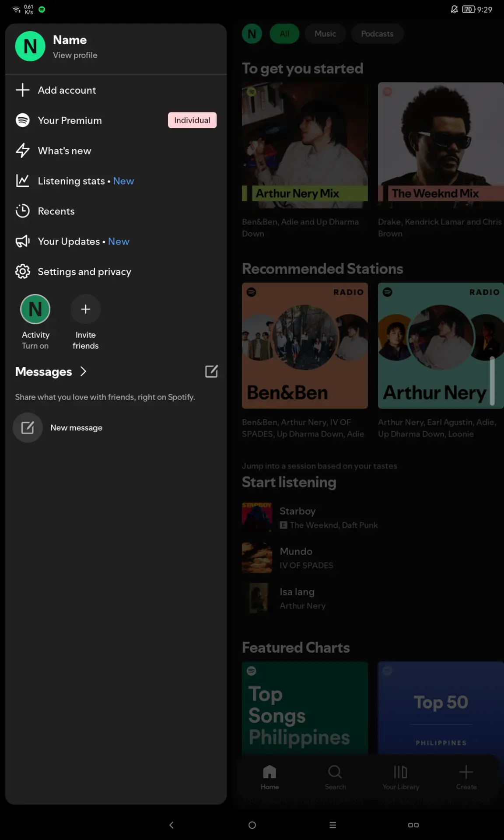This screenshot has height=840, width=504.
Task: Select the Podcasts filter chip
Action: click(377, 34)
